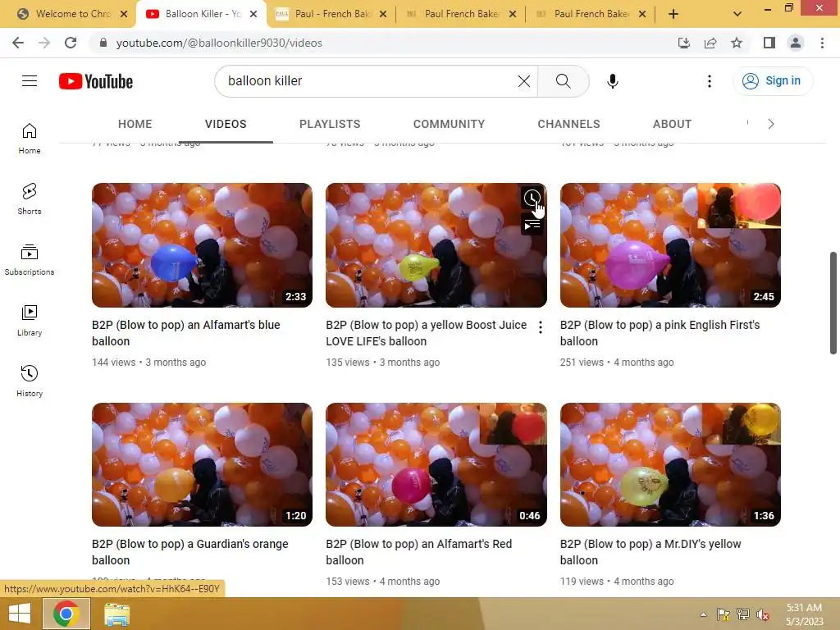Reload the page
Screen dimensions: 840x630
pos(71,43)
